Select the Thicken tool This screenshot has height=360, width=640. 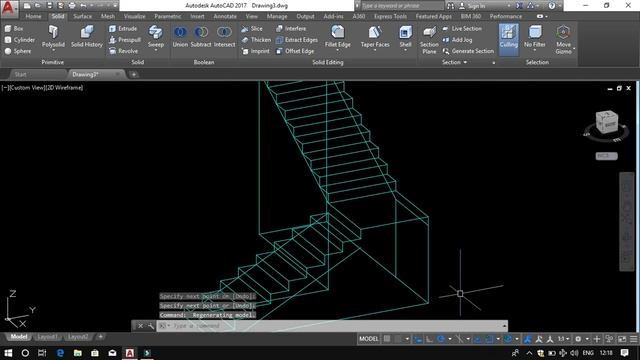coord(256,40)
